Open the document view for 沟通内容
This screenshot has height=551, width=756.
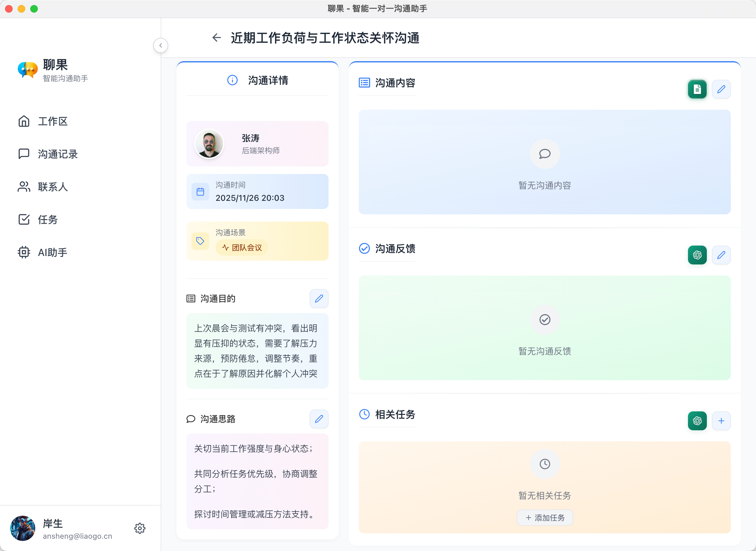tap(697, 89)
